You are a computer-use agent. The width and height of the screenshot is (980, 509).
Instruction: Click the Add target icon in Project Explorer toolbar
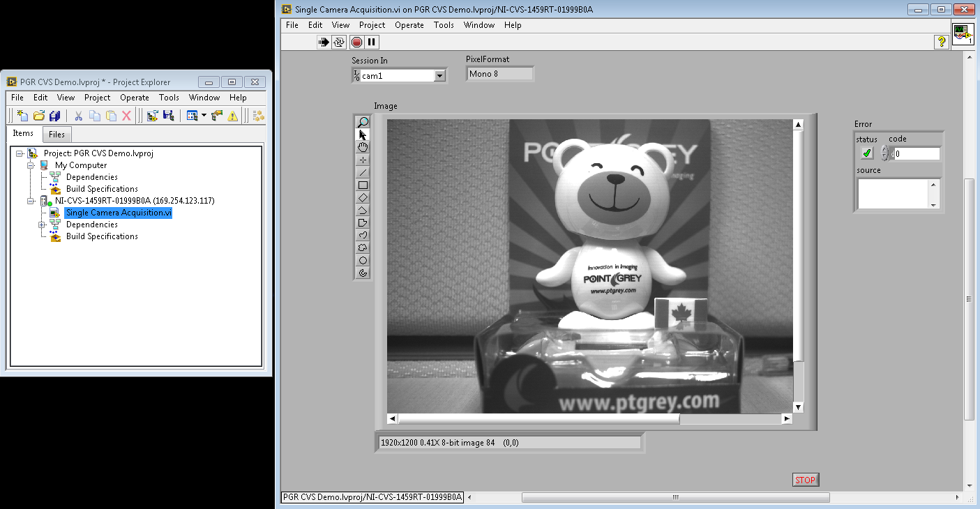tap(152, 116)
